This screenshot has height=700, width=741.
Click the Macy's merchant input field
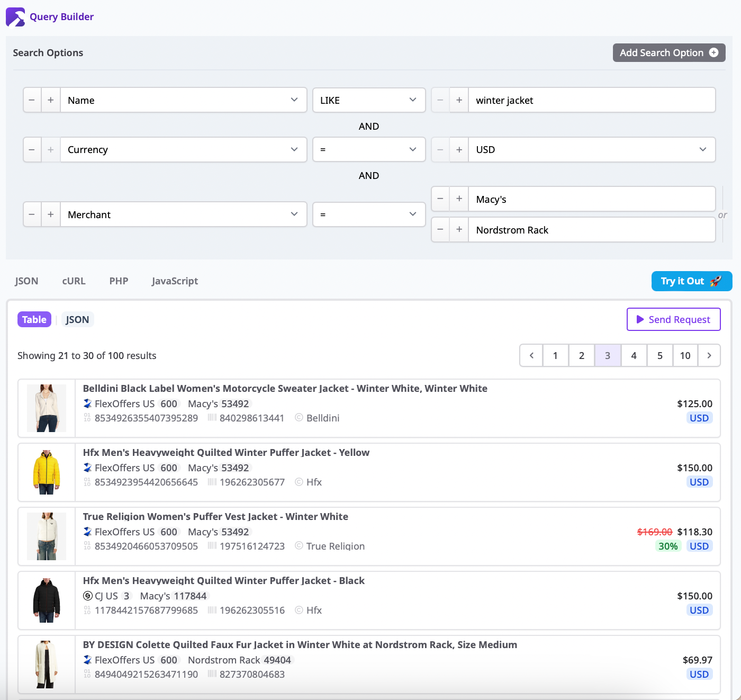pos(592,199)
